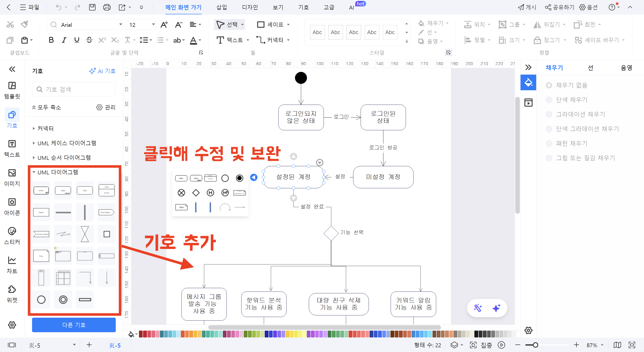Collapse the UML 다이어그램 section
Viewport: 644px width, 352px height.
34,172
